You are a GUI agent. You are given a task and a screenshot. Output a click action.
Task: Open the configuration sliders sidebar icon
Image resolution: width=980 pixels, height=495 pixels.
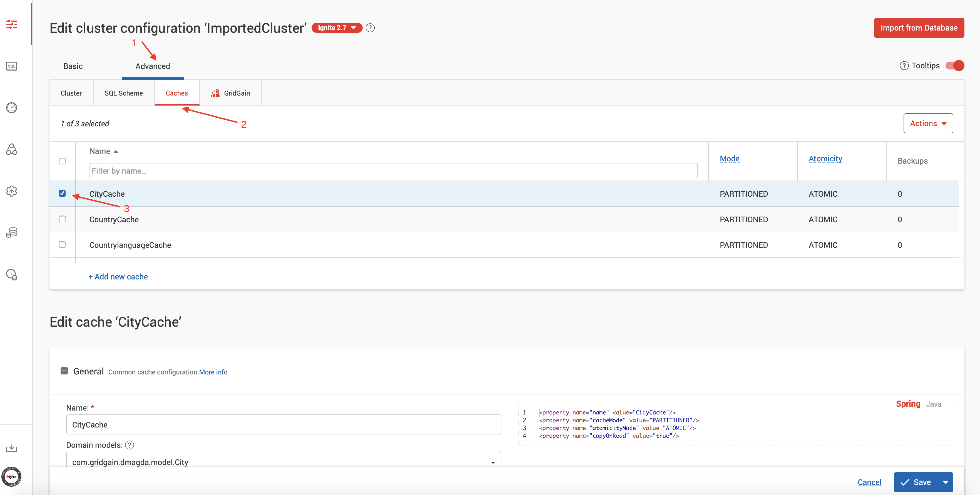coord(11,25)
